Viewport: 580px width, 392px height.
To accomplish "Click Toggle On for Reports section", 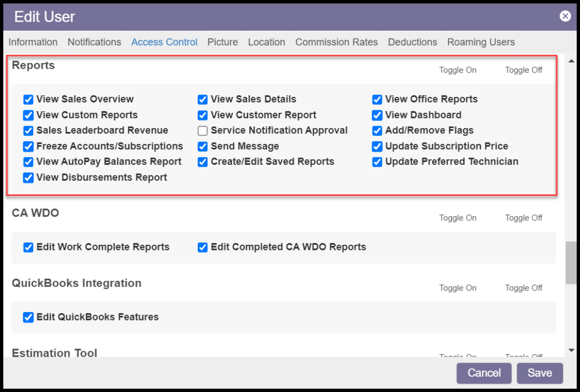I will click(x=458, y=70).
